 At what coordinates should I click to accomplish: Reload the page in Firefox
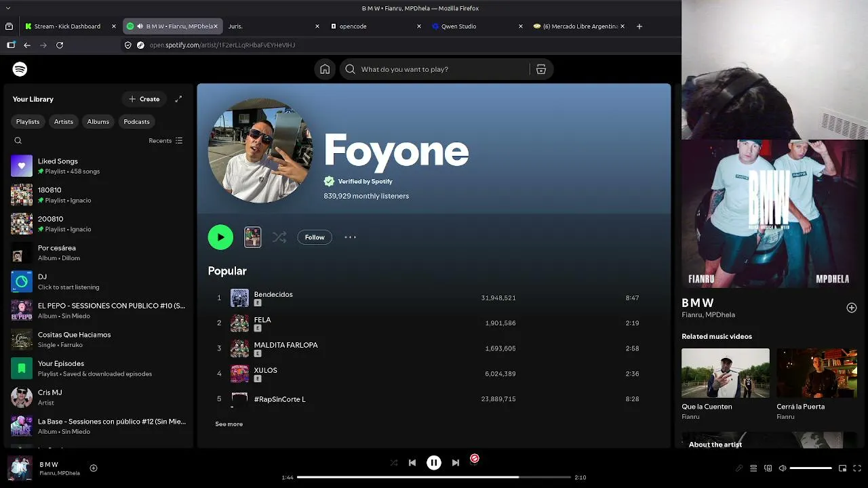(x=60, y=45)
